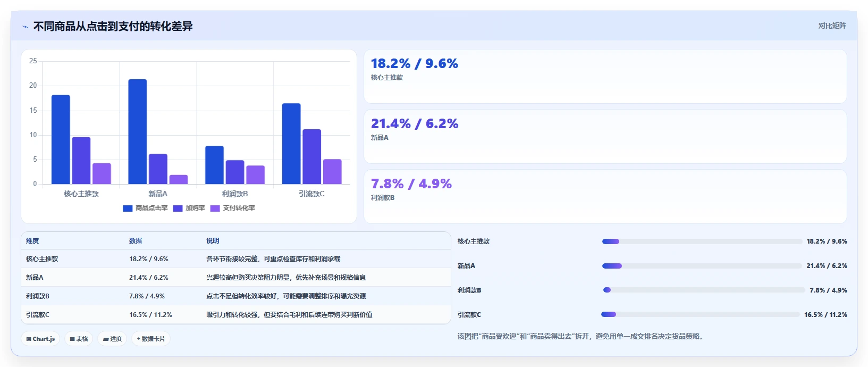Screen dimensions: 868x367
Task: Click 引流款C axis label under chart
Action: pos(311,194)
